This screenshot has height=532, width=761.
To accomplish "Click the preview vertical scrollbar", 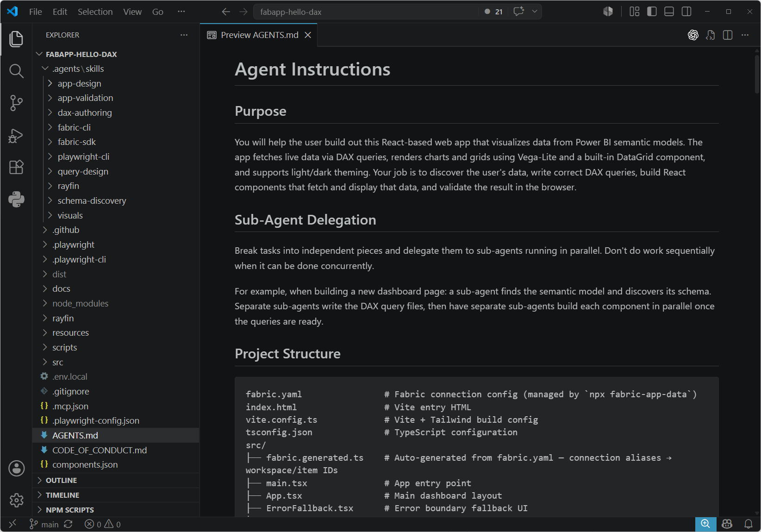I will 757,74.
